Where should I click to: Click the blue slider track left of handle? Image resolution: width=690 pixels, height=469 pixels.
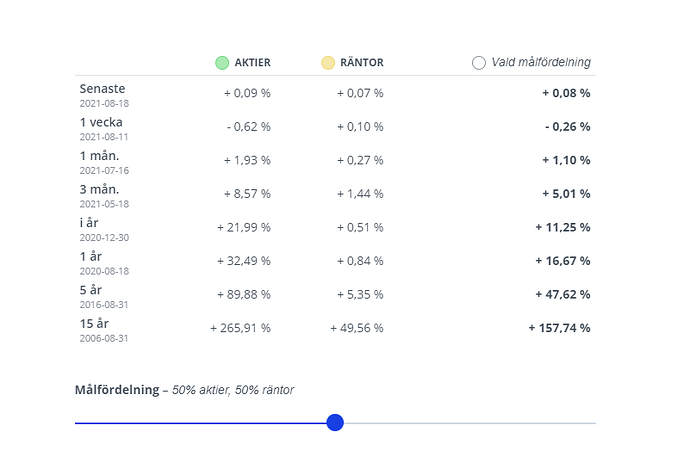[201, 423]
